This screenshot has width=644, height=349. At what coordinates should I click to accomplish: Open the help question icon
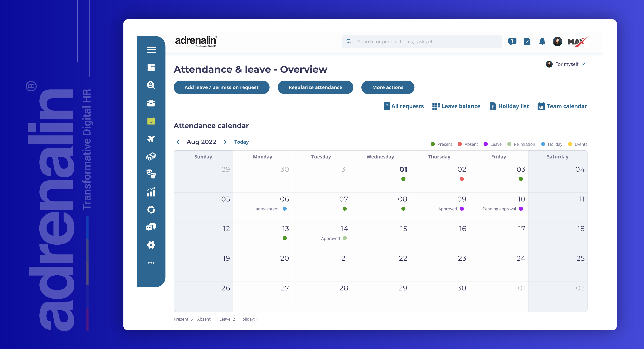[x=512, y=42]
